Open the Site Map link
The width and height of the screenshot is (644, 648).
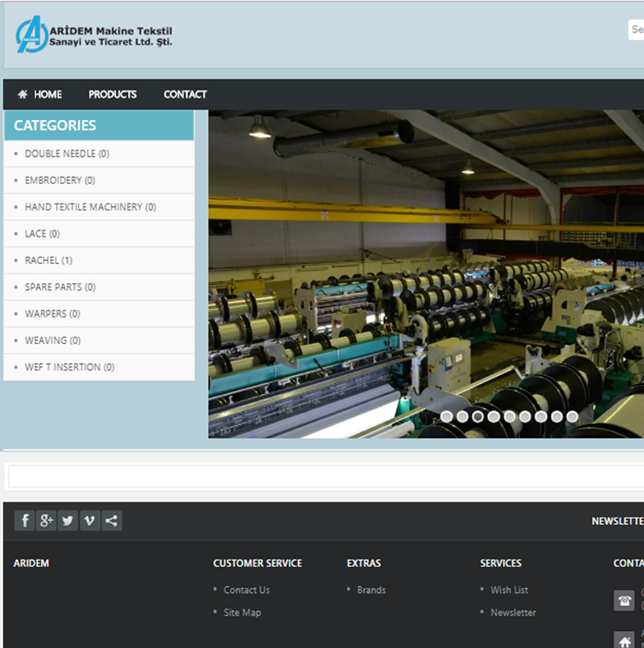coord(242,613)
